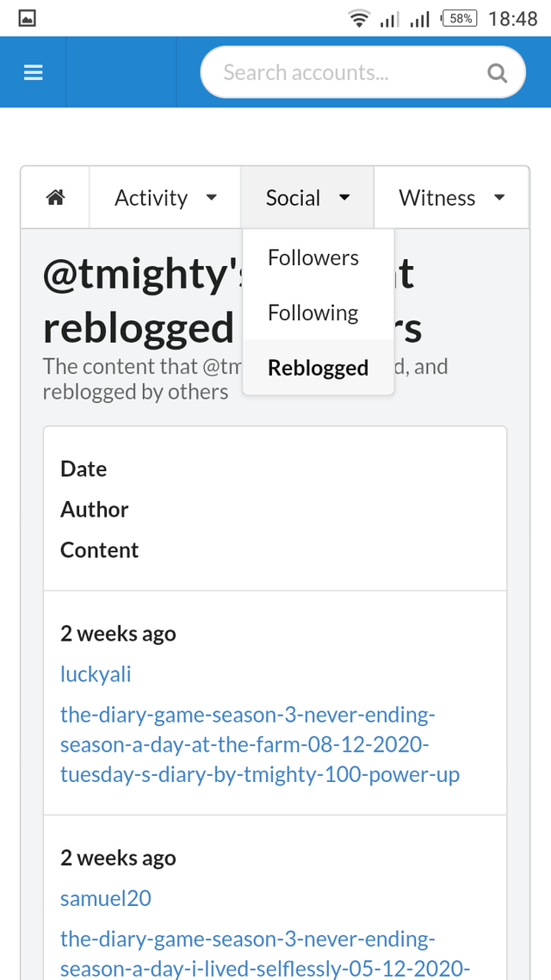Viewport: 551px width, 980px height.
Task: Click the search magnifier icon
Action: [497, 73]
